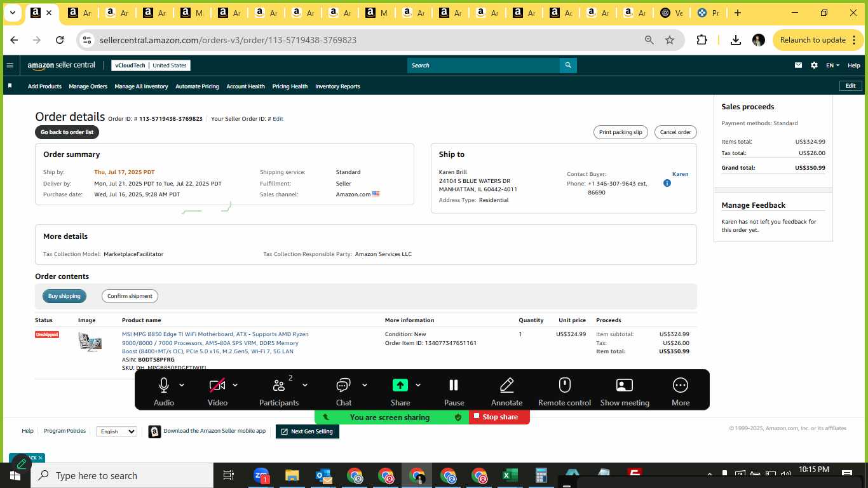Expand the Zoom Participants options arrow
The width and height of the screenshot is (868, 488).
[305, 385]
